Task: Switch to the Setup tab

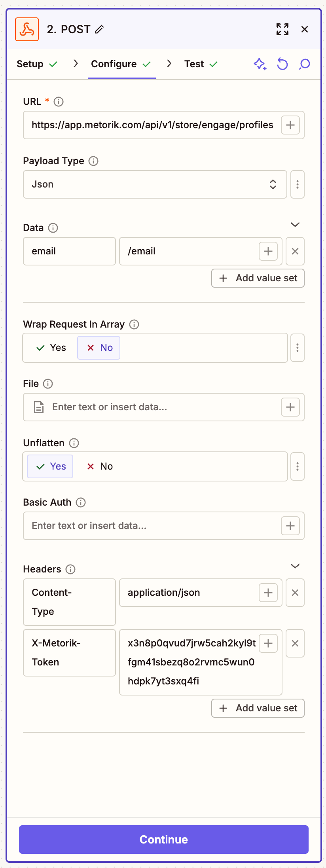Action: (x=36, y=64)
